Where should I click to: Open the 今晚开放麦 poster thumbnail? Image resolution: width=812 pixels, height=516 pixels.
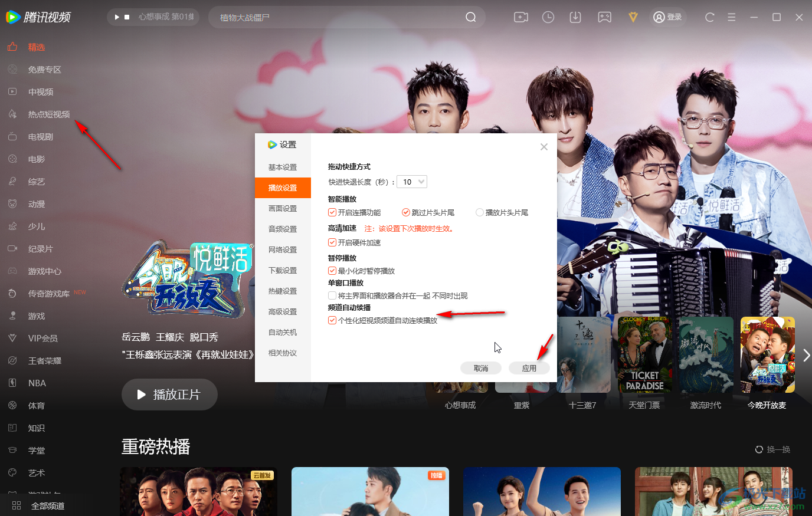767,354
